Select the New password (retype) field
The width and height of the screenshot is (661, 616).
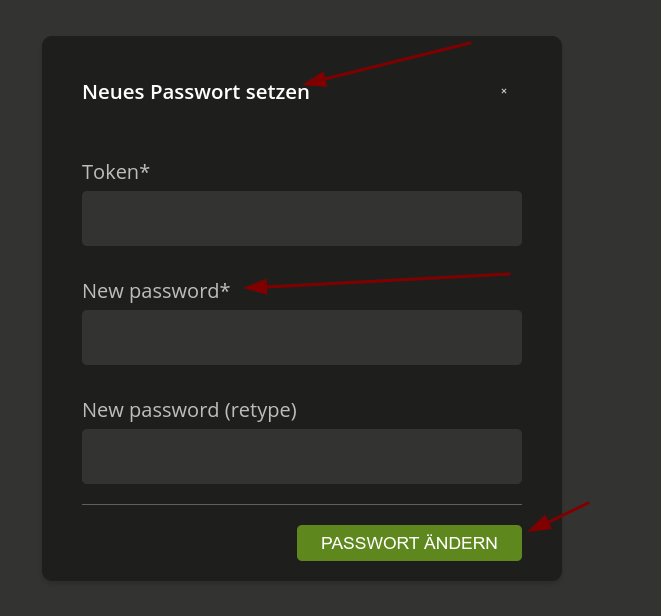click(301, 456)
